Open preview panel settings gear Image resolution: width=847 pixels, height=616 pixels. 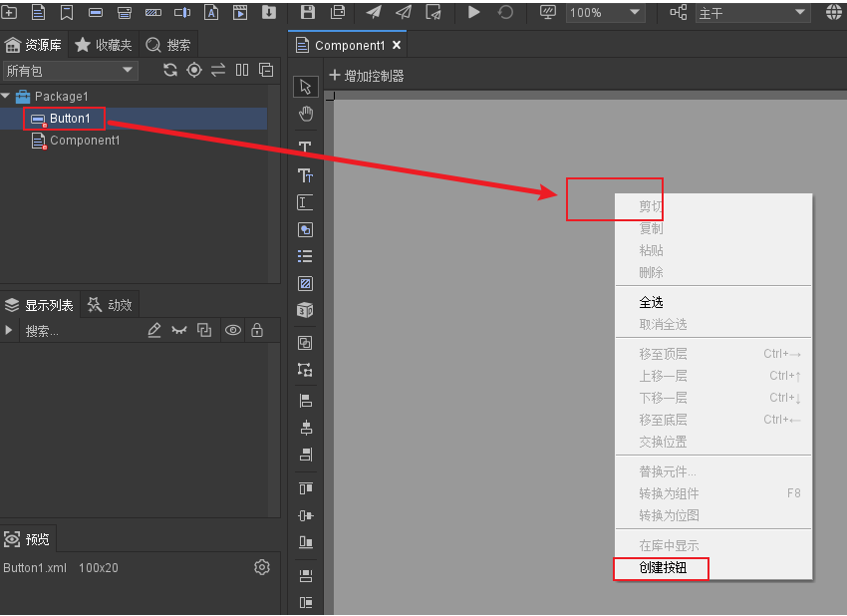coord(262,567)
